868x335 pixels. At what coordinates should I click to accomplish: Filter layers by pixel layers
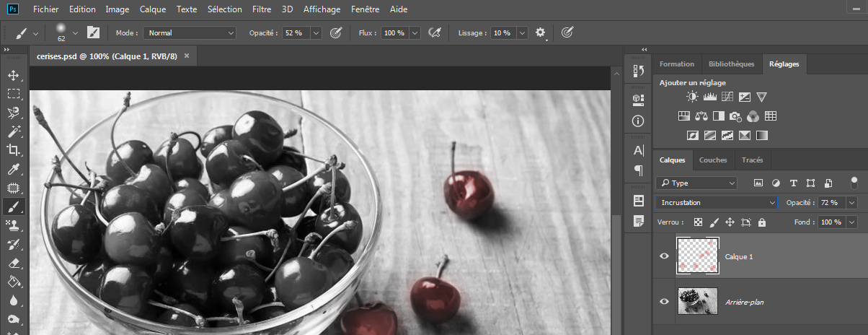(x=758, y=183)
